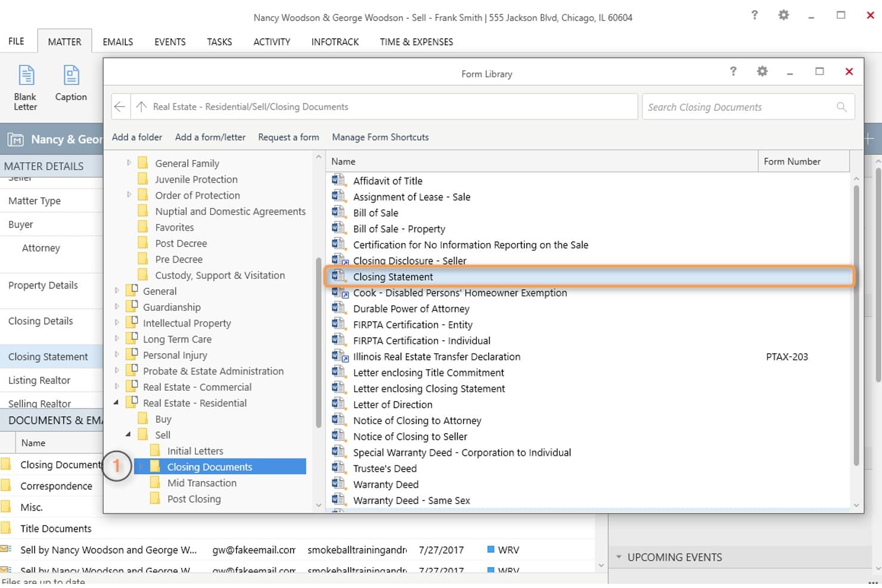Click Request a form
The width and height of the screenshot is (882, 588).
(288, 137)
